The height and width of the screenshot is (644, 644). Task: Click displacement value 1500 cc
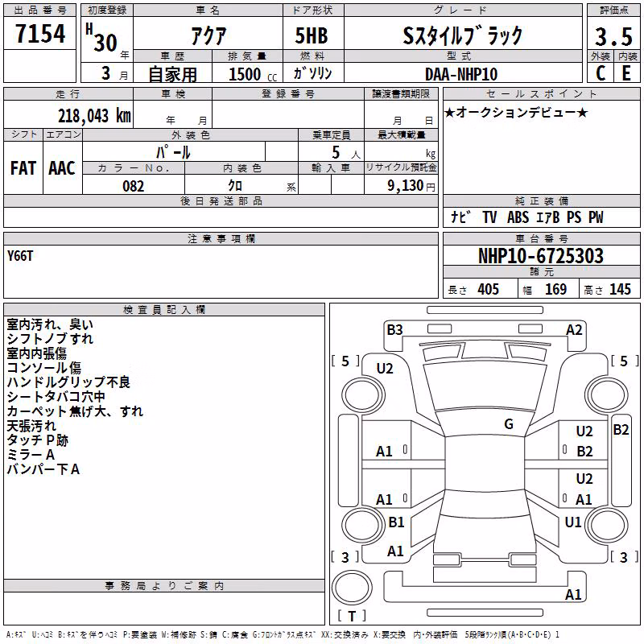[253, 74]
